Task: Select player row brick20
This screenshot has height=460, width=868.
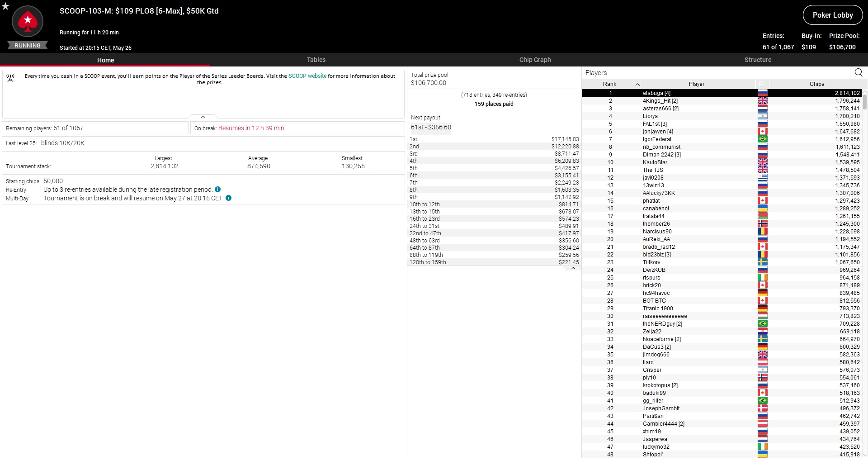Action: 722,285
